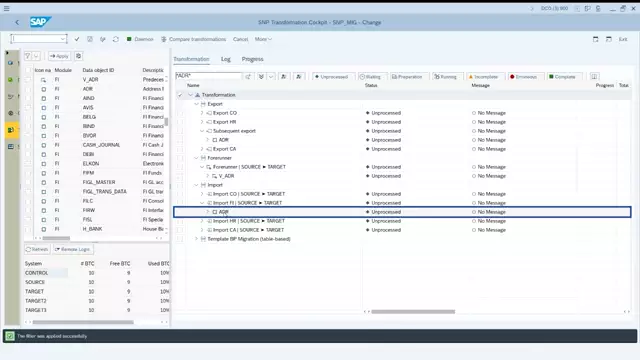
Task: Collapse the Forerunner folder node
Action: coord(196,158)
